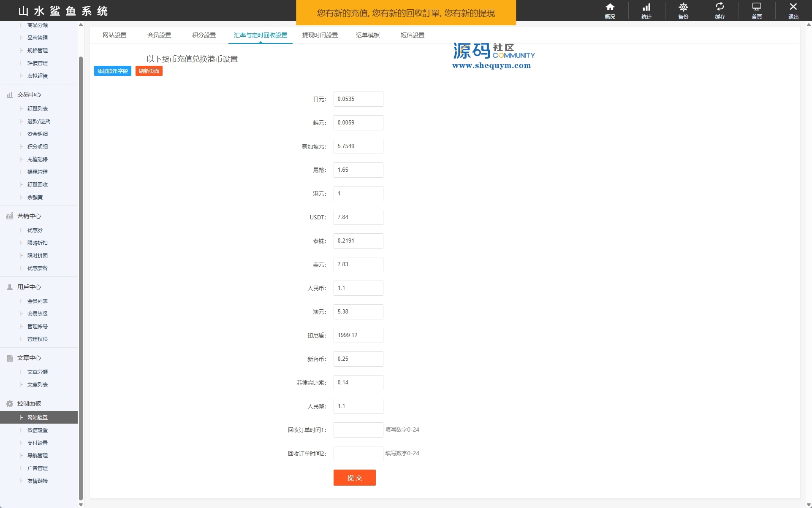Open 訂單回收 in the sidebar
The height and width of the screenshot is (508, 812).
[38, 185]
